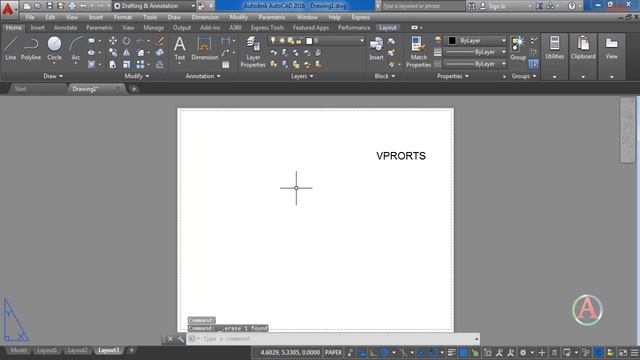Click black color swatch in Properties panel
This screenshot has height=360, width=640.
click(452, 40)
